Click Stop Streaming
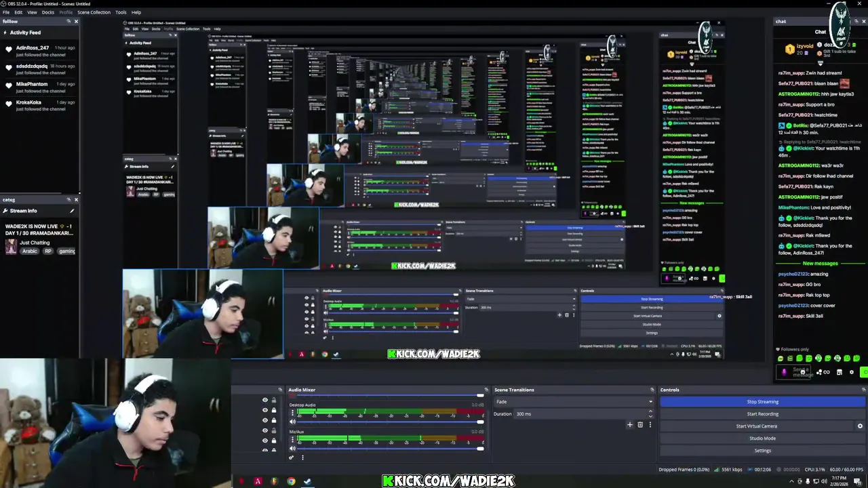Screen dimensions: 868x488 click(x=763, y=402)
